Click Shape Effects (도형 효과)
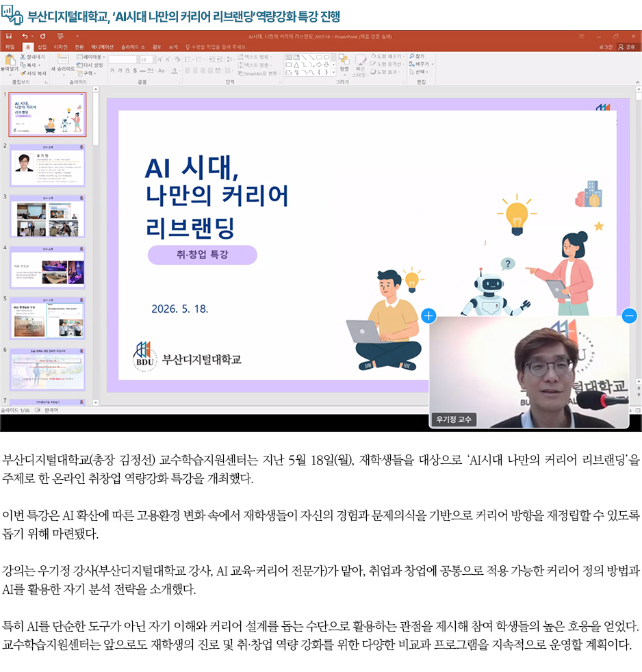The image size is (642, 672). pyautogui.click(x=386, y=72)
